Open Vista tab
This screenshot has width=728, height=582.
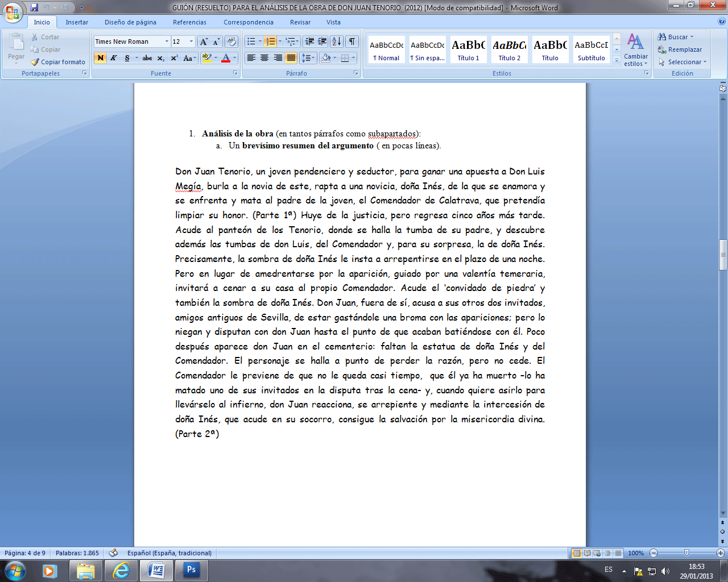point(334,22)
